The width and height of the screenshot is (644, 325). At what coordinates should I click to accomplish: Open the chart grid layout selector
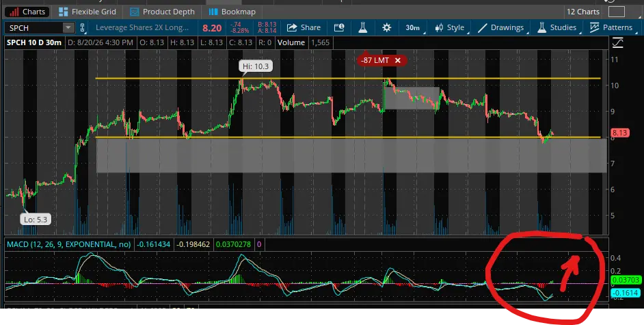click(x=617, y=12)
